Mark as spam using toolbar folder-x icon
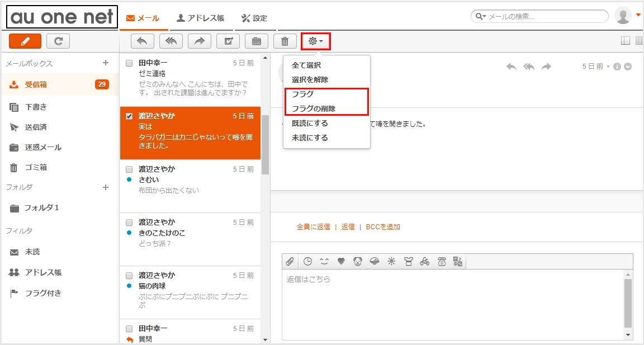Image resolution: width=644 pixels, height=345 pixels. coord(256,41)
